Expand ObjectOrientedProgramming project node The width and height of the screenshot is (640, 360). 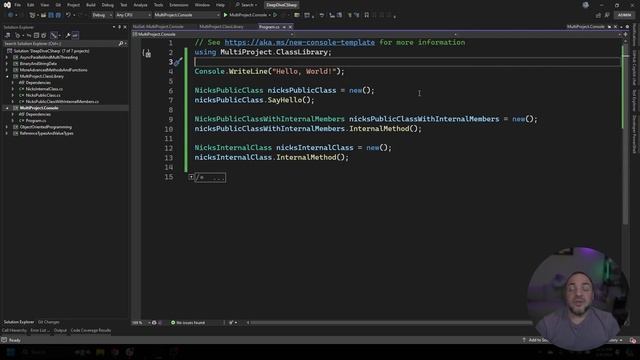point(7,127)
